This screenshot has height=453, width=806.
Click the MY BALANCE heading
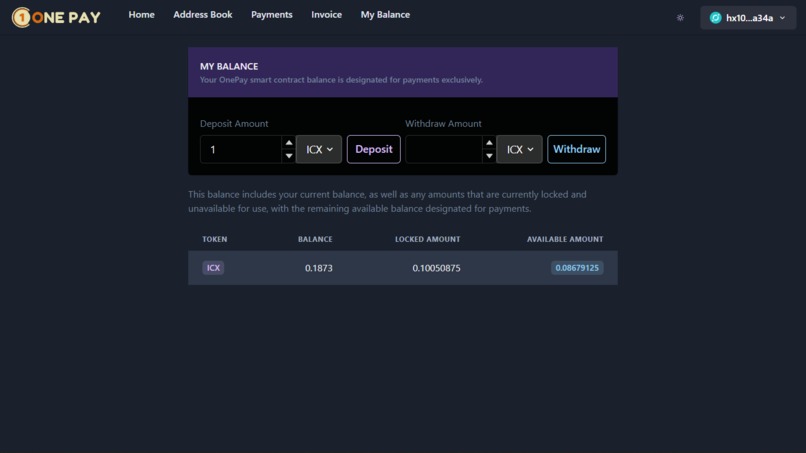229,66
